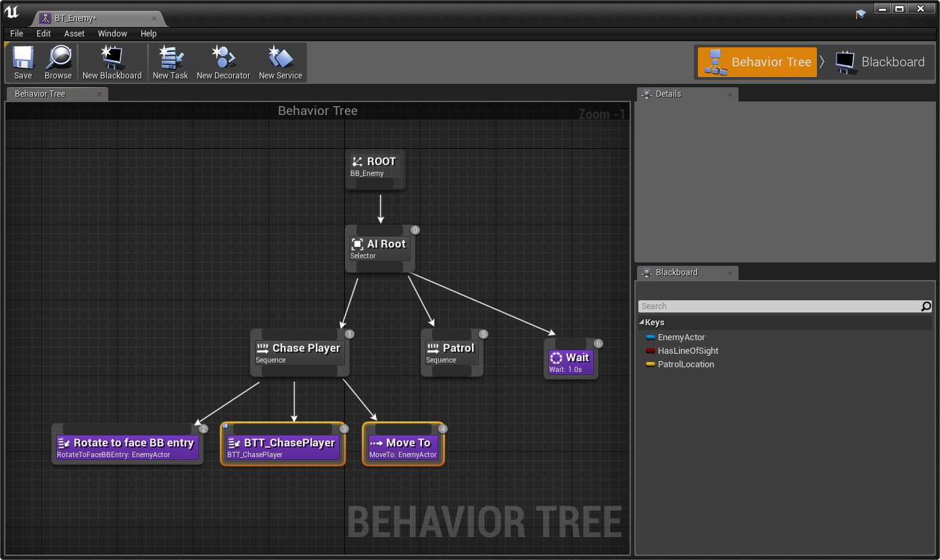Select the Chase Player sequence node
Image resolution: width=940 pixels, height=560 pixels.
point(300,352)
